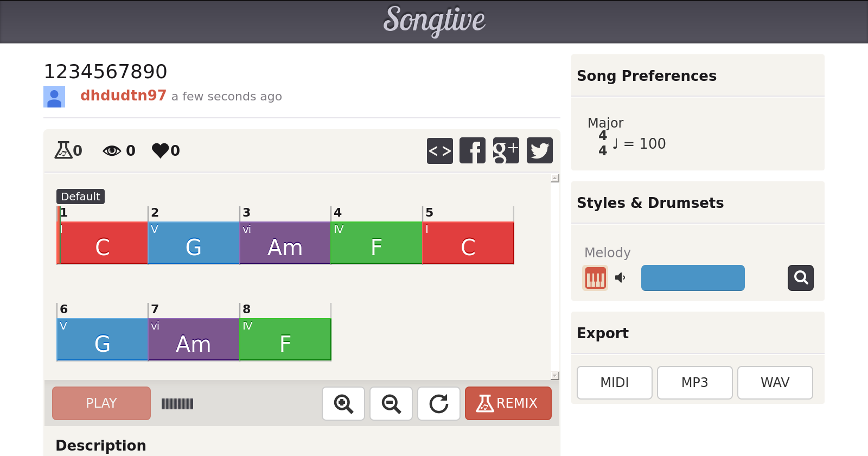
Task: Click the embed code icon
Action: coord(439,150)
